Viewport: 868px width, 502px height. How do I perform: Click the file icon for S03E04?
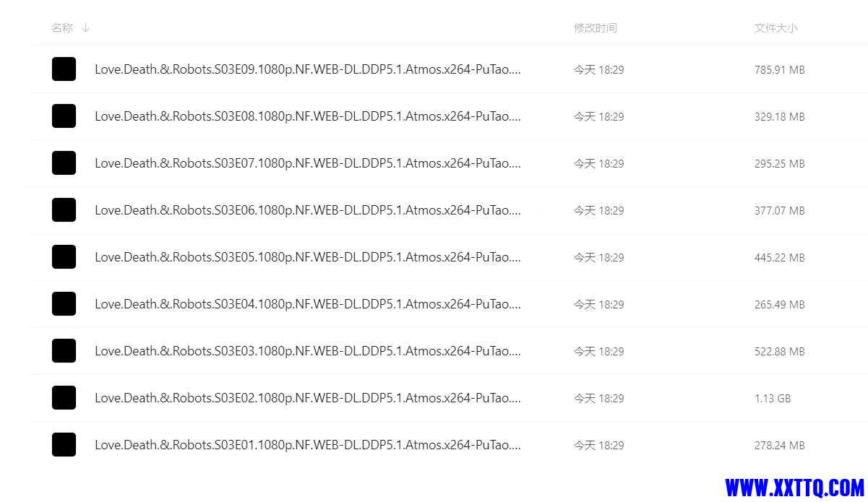click(64, 304)
